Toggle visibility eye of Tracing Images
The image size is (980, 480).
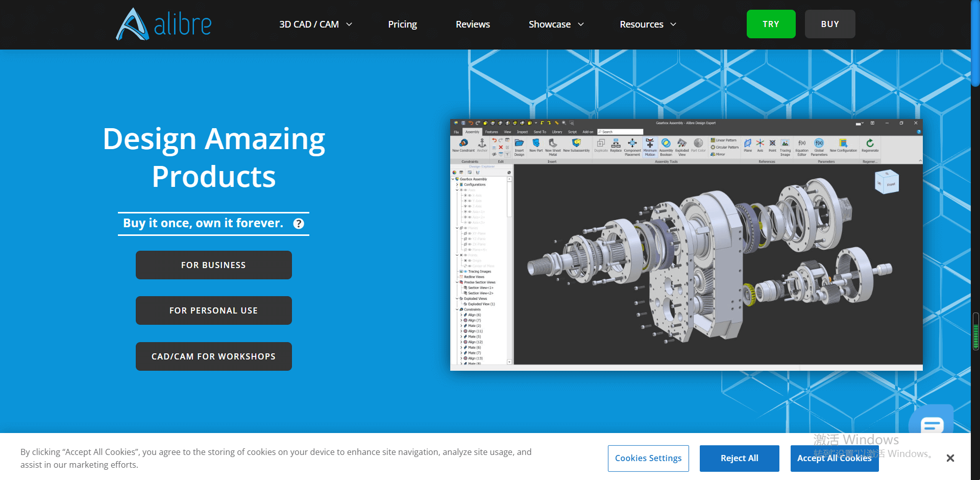tap(465, 272)
